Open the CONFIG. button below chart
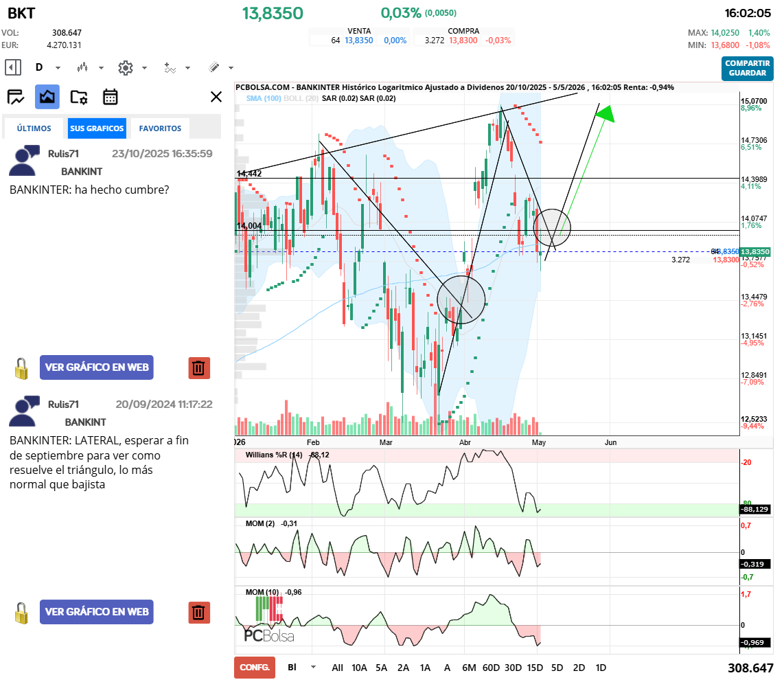This screenshot has width=784, height=682. pos(255,668)
